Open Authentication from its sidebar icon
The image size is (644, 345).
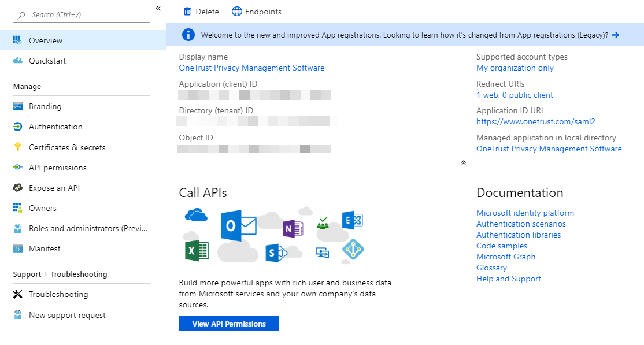click(x=19, y=127)
